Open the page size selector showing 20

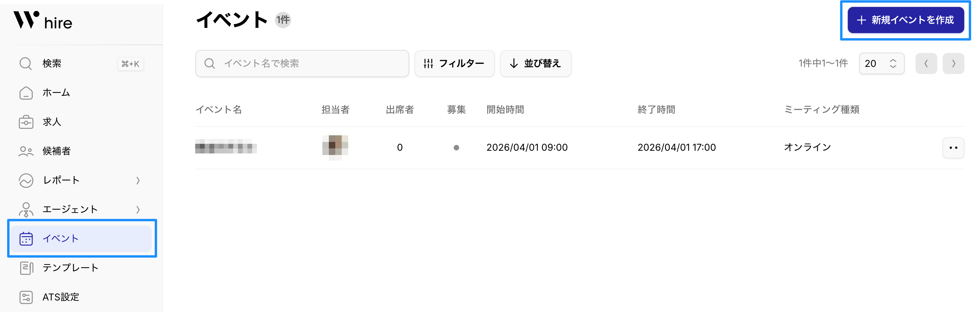[881, 63]
